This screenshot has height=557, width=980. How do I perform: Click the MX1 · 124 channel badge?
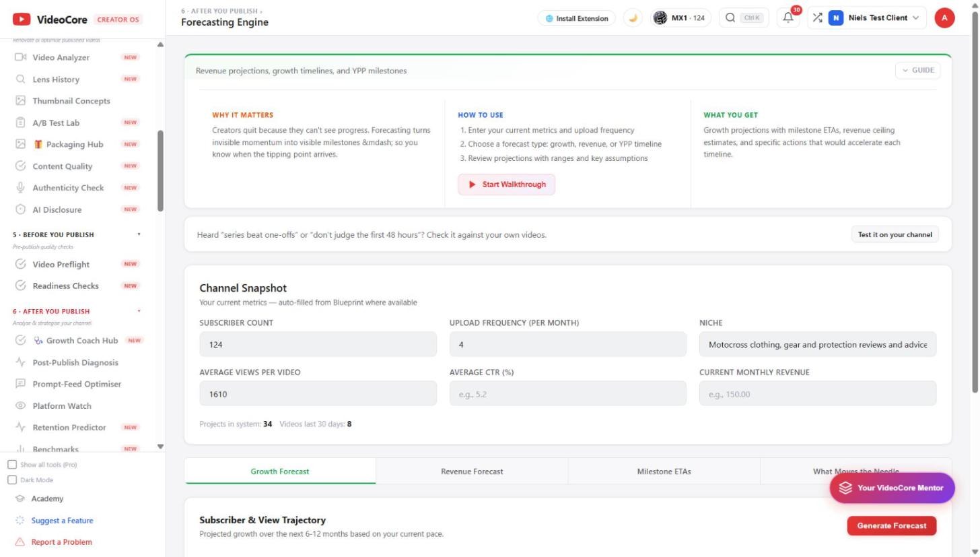point(681,18)
